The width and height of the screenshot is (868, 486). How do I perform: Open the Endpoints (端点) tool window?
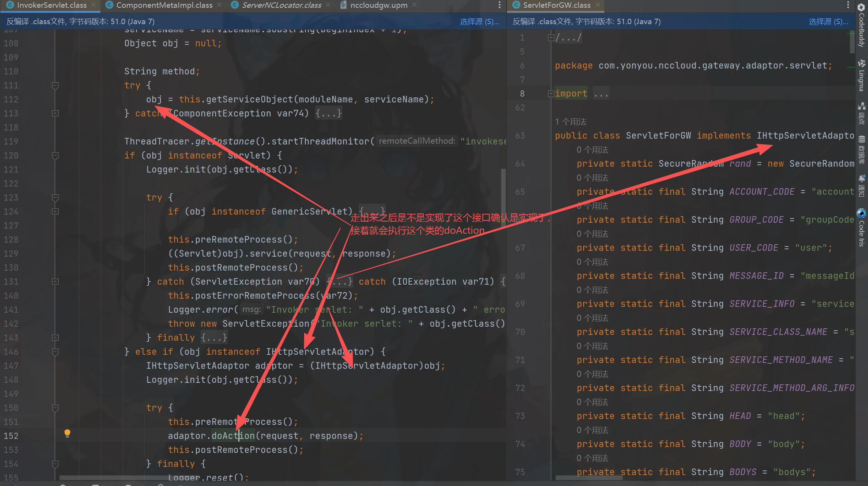tap(861, 113)
